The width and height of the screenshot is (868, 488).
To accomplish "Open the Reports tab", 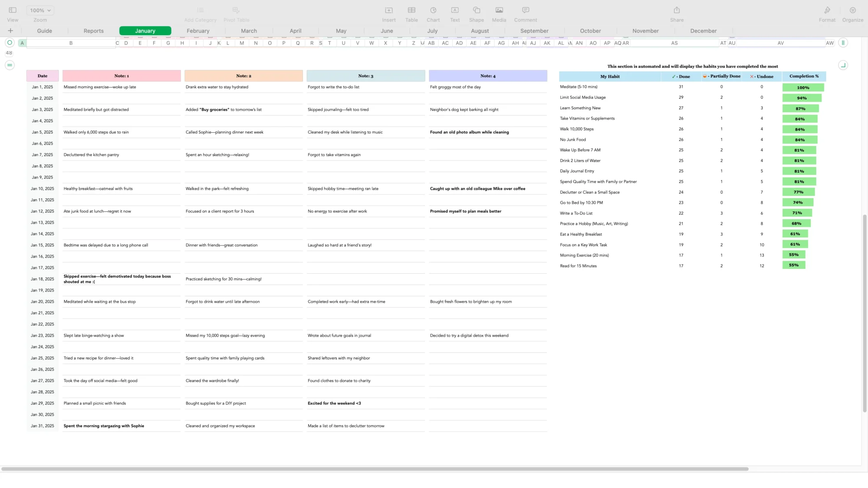I will pyautogui.click(x=93, y=30).
